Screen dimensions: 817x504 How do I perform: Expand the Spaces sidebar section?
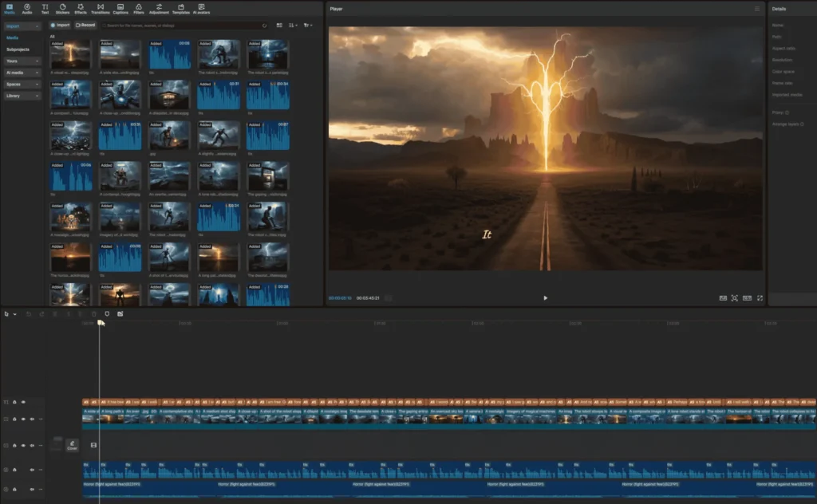click(22, 84)
